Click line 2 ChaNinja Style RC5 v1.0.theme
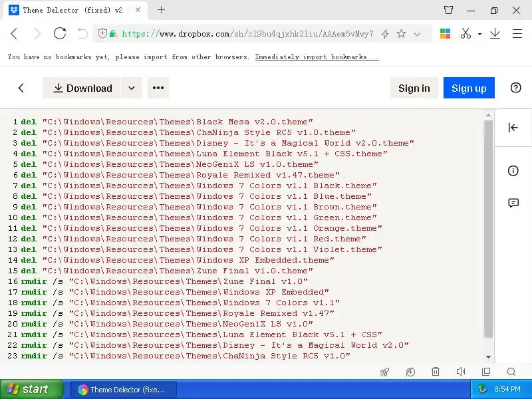This screenshot has height=399, width=532. pos(199,132)
